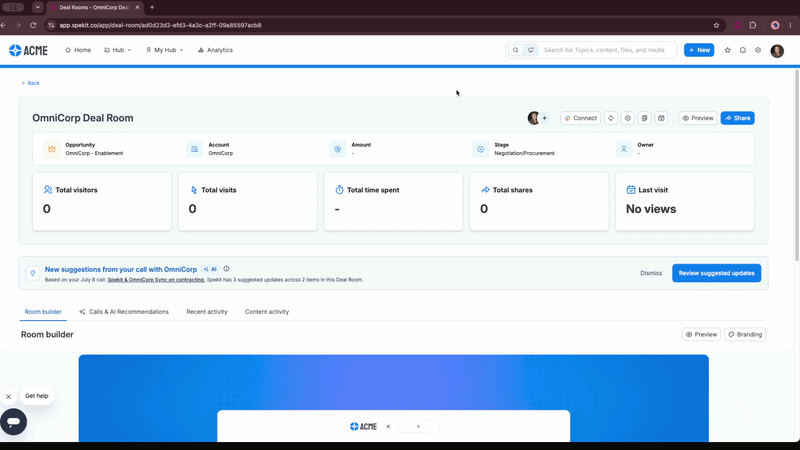Expand the My Hub dropdown
This screenshot has width=800, height=450.
[164, 50]
